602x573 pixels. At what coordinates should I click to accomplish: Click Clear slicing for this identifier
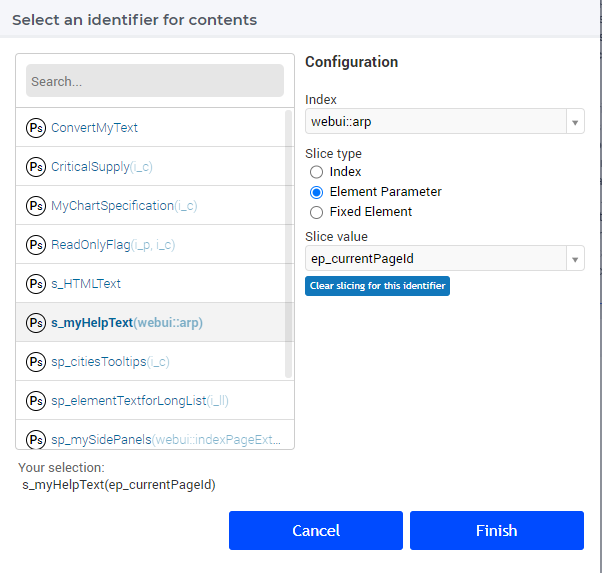[377, 286]
